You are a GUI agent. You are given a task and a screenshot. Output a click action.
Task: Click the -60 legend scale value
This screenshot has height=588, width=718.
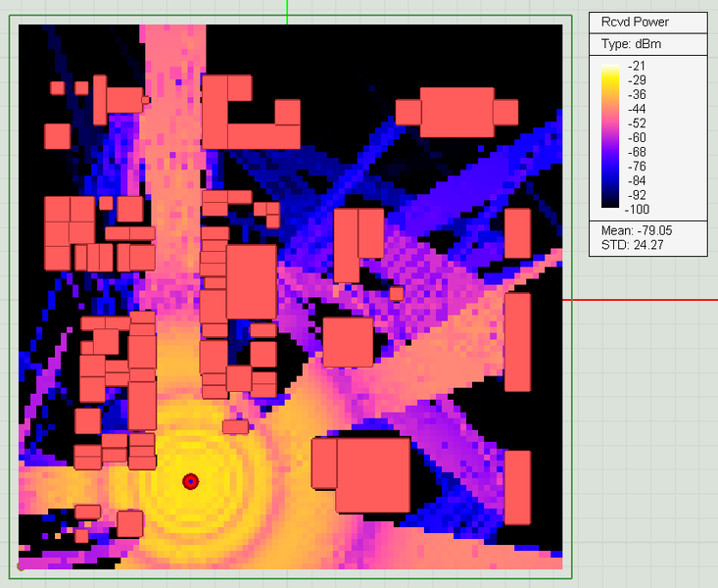(637, 137)
